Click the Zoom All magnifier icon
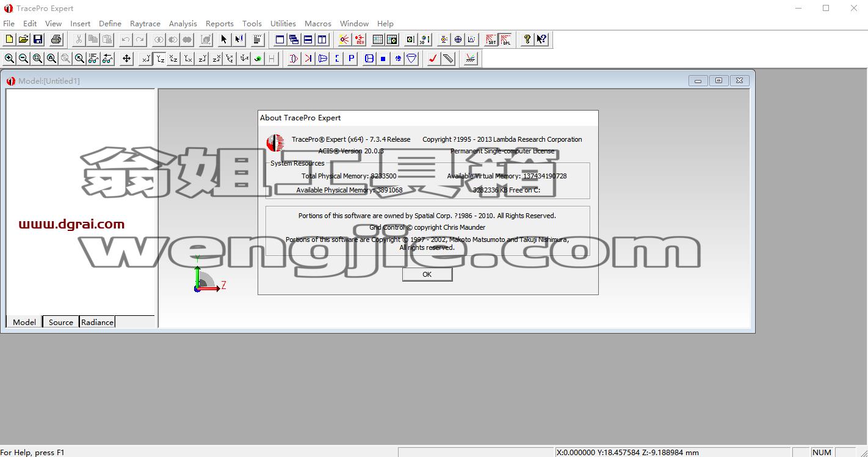Image resolution: width=868 pixels, height=457 pixels. [x=52, y=59]
